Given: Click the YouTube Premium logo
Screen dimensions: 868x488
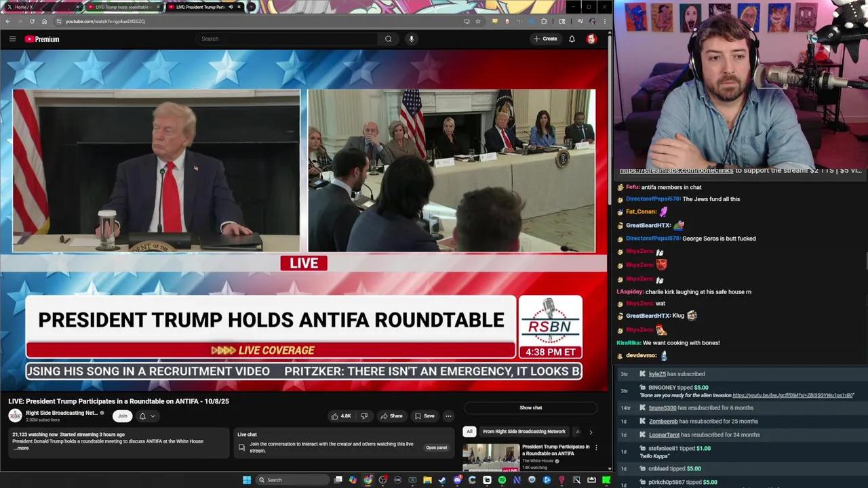Looking at the screenshot, I should coord(42,39).
